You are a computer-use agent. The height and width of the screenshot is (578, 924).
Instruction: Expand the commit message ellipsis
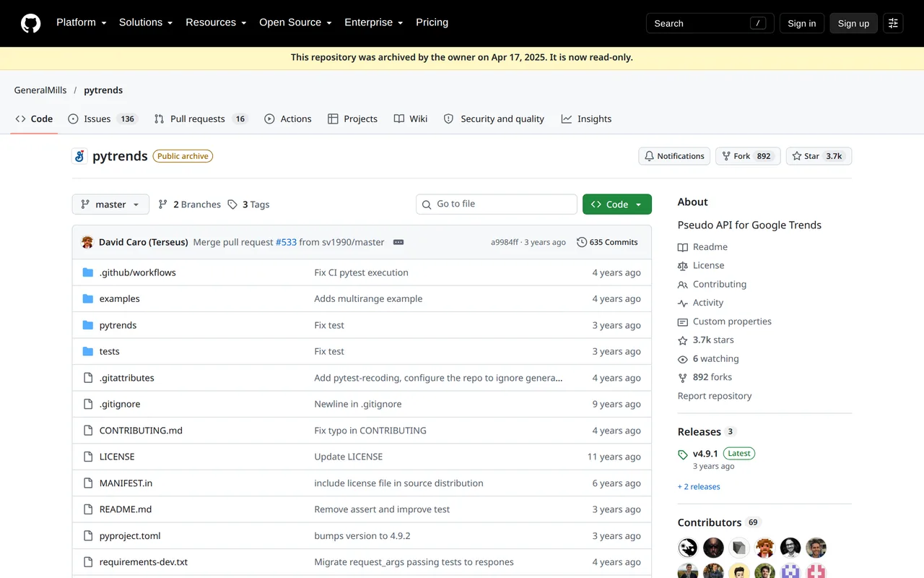(398, 242)
